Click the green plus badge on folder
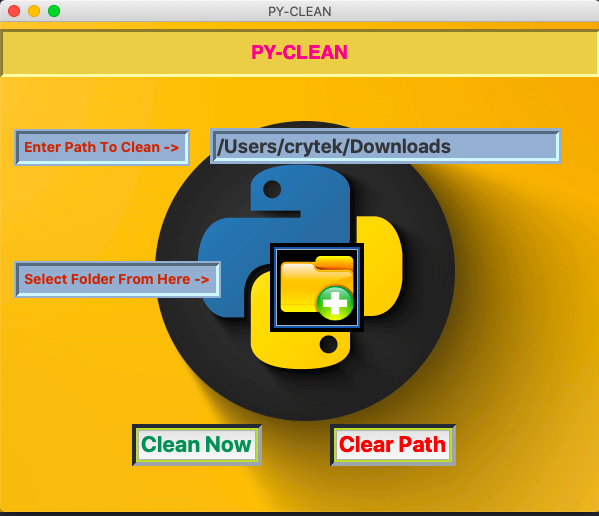The width and height of the screenshot is (599, 516). tap(335, 303)
